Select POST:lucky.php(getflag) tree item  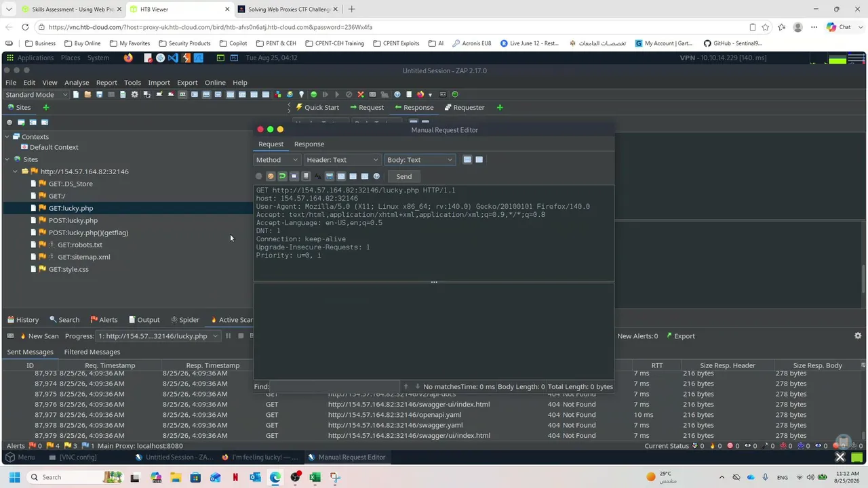click(88, 232)
